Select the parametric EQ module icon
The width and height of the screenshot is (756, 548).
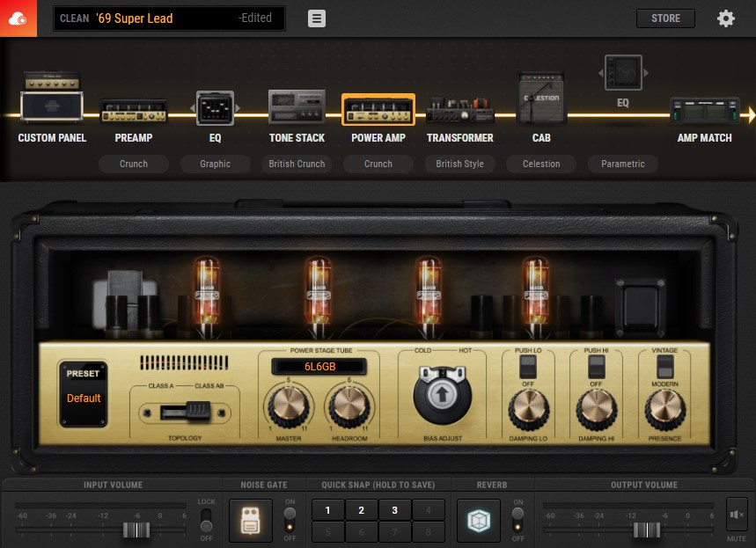[x=623, y=73]
